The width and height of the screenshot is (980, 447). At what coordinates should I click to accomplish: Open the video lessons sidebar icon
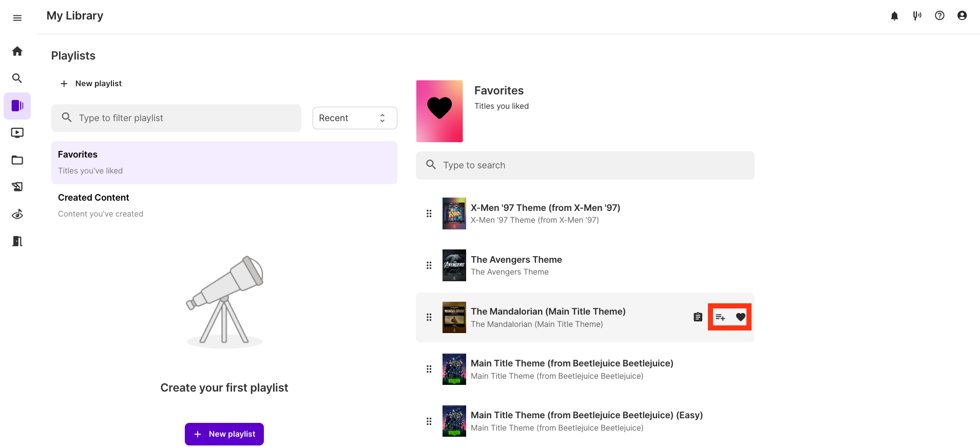click(x=17, y=133)
